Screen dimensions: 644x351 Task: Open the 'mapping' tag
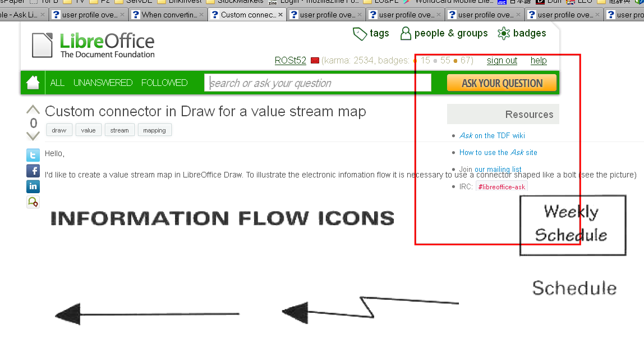coord(154,130)
